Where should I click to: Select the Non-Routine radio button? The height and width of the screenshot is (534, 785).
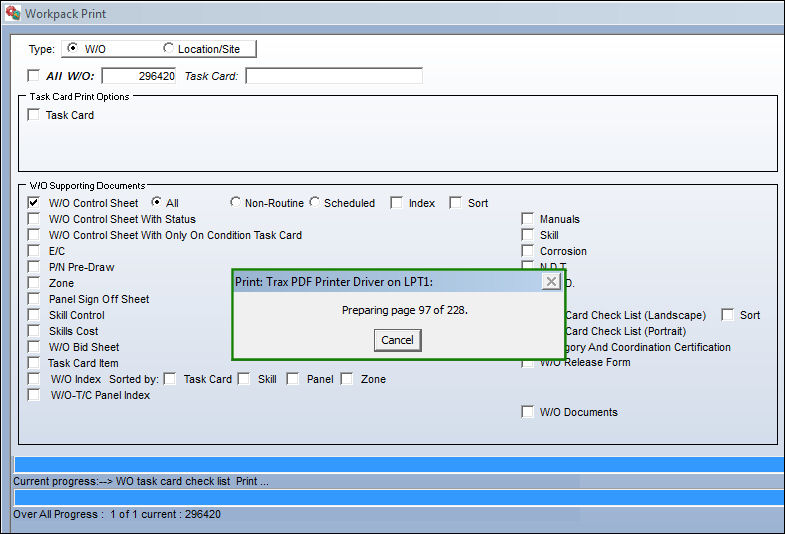235,202
